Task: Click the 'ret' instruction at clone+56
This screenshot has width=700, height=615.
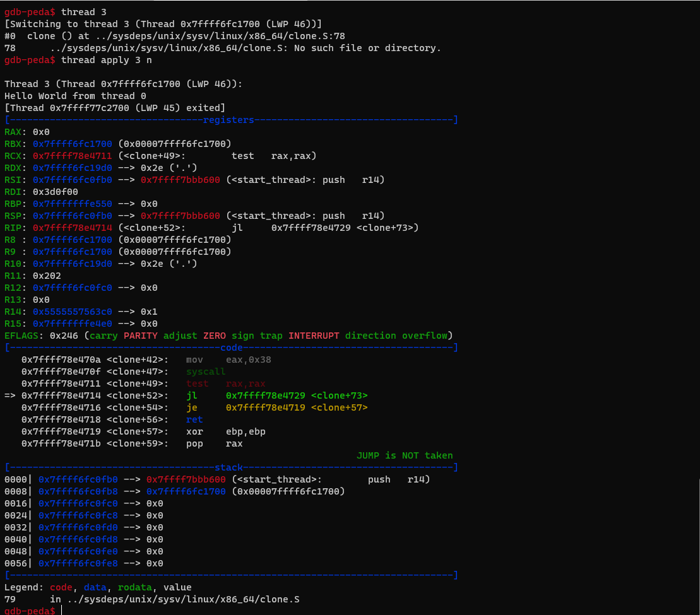Action: pos(194,419)
